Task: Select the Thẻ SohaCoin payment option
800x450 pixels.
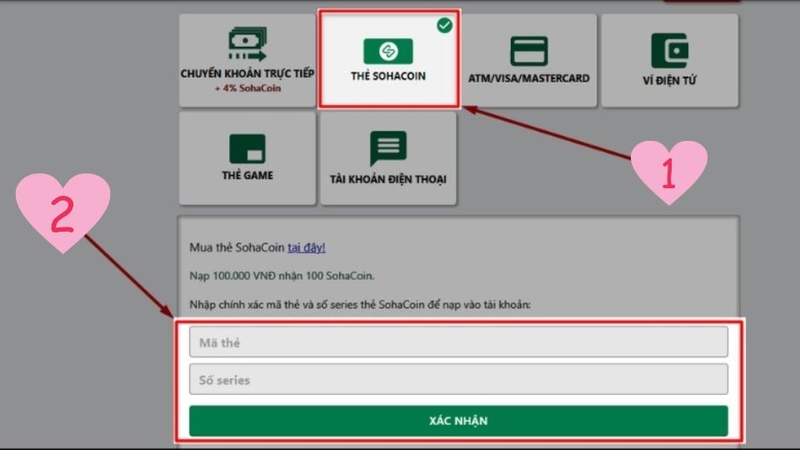Action: (x=389, y=59)
